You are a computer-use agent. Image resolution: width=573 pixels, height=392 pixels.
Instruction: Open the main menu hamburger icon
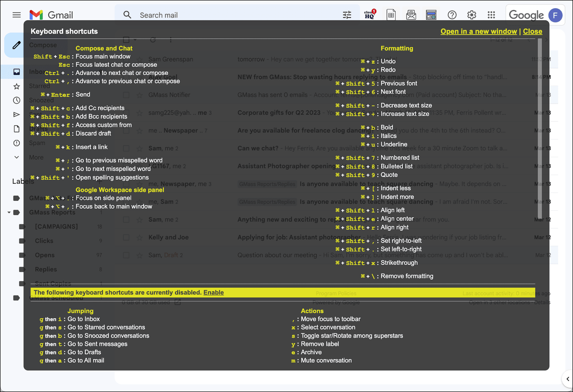[16, 15]
